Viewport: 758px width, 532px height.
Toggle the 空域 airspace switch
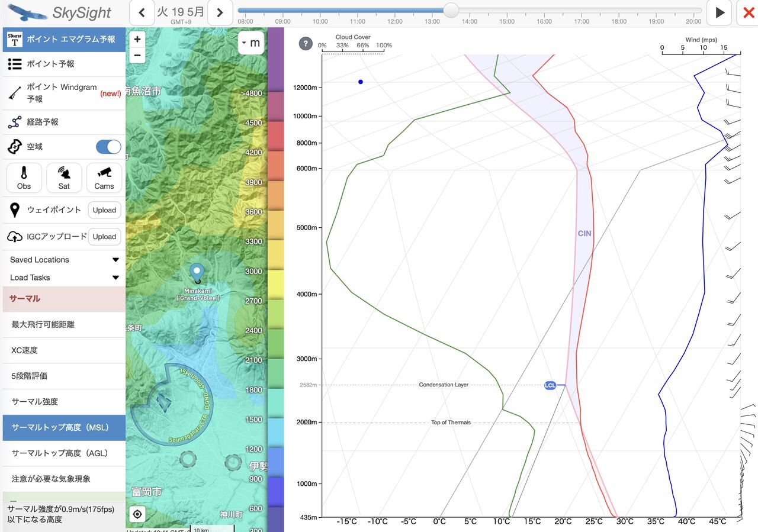click(108, 147)
